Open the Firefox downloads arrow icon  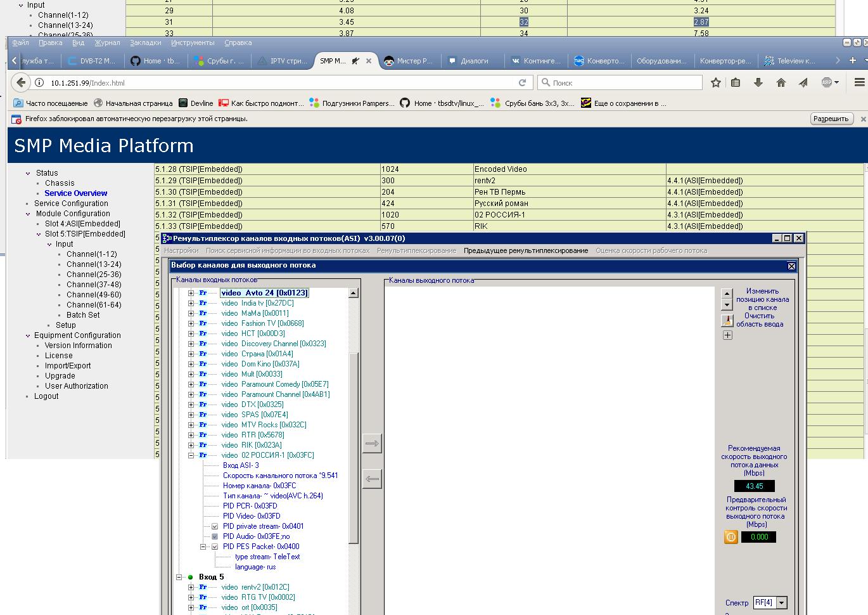(x=758, y=82)
